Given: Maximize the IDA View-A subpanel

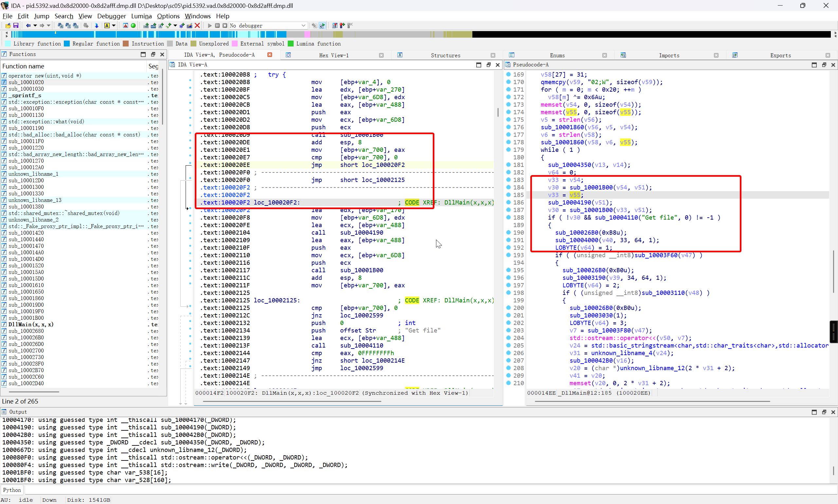Looking at the screenshot, I should click(479, 65).
